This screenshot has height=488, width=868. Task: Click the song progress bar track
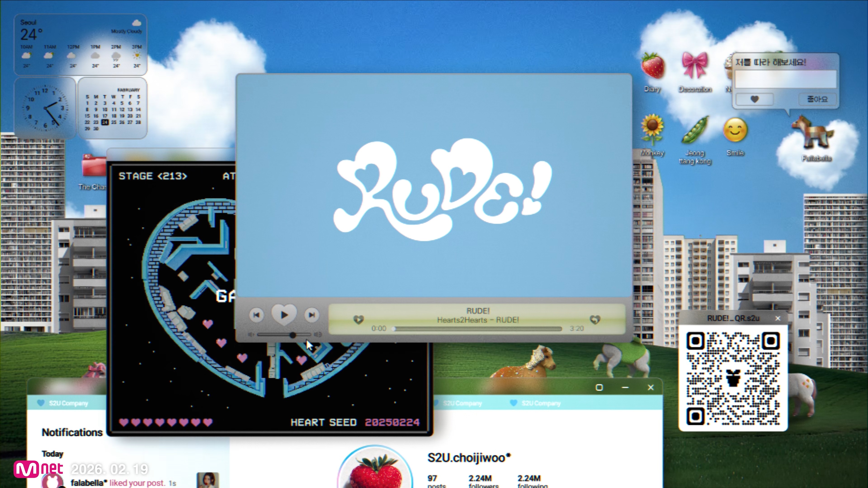(477, 329)
